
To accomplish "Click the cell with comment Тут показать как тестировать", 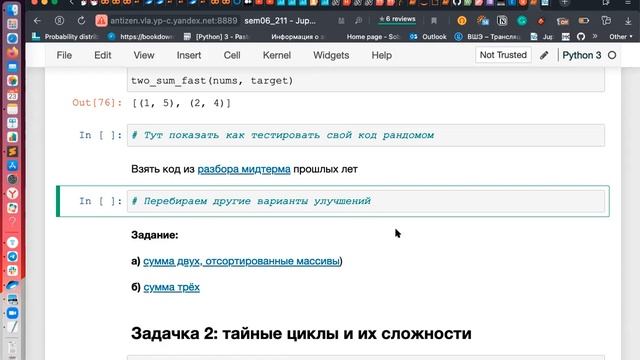I will 366,135.
